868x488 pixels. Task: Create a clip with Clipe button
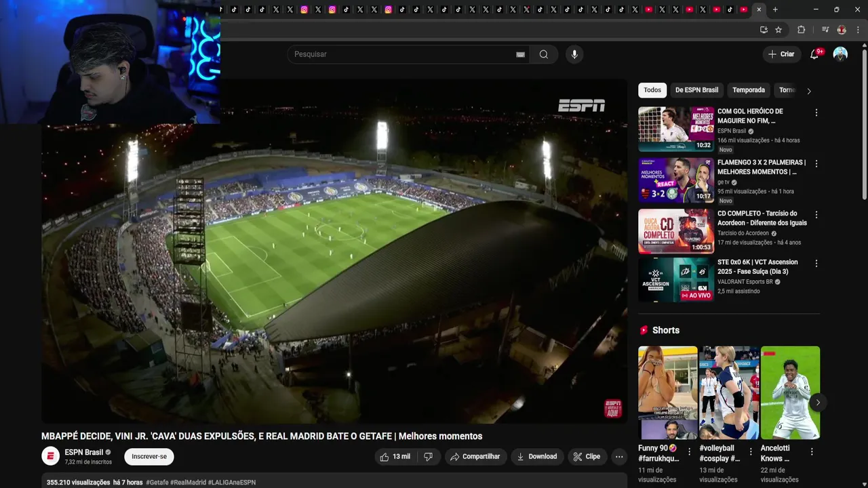[x=587, y=457]
